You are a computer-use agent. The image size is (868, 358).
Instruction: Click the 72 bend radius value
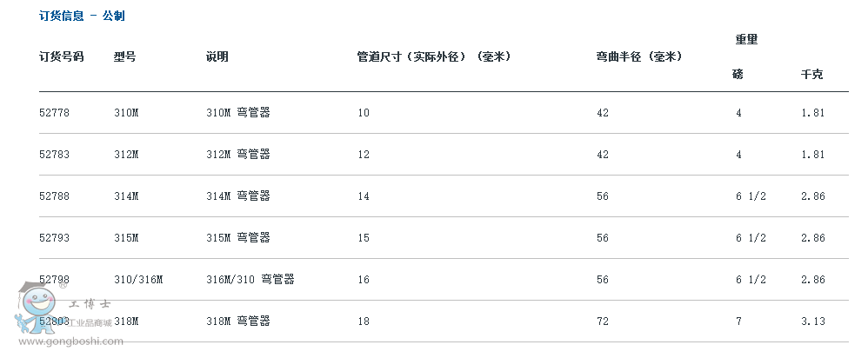tap(601, 322)
